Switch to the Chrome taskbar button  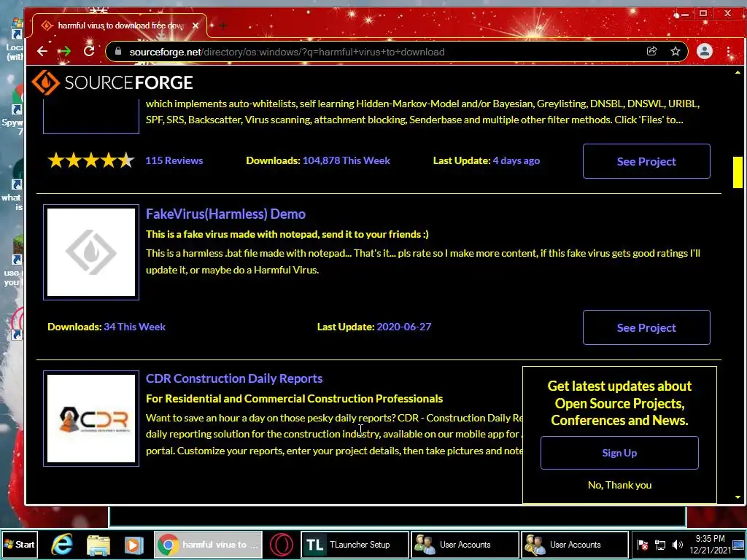click(208, 544)
